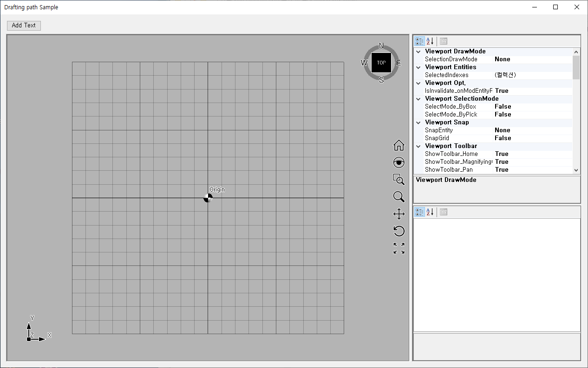Maximize the Drafting path Sample window
The width and height of the screenshot is (588, 368).
click(x=555, y=7)
